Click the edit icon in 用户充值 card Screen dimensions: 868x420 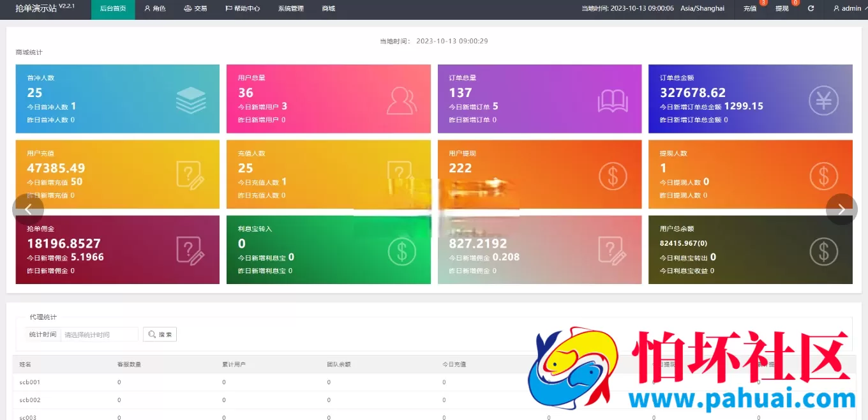(x=190, y=175)
